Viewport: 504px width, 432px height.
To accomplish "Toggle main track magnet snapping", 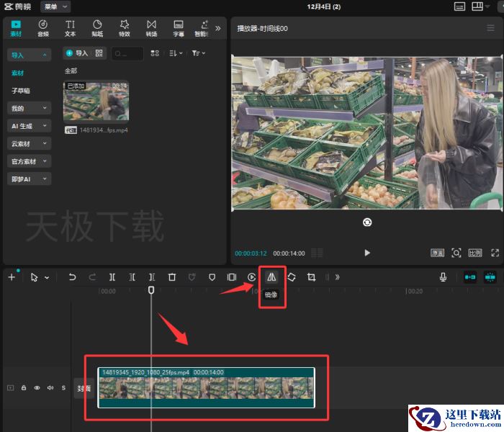I will click(x=470, y=277).
